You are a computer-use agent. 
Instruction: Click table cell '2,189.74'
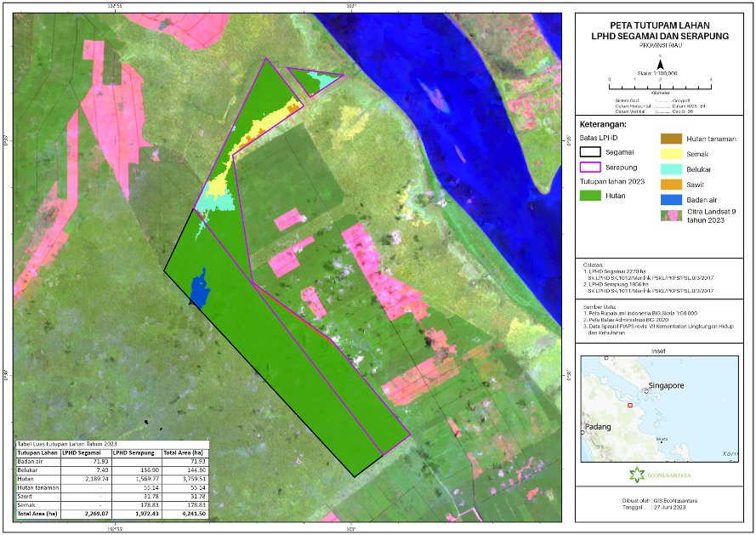click(97, 479)
